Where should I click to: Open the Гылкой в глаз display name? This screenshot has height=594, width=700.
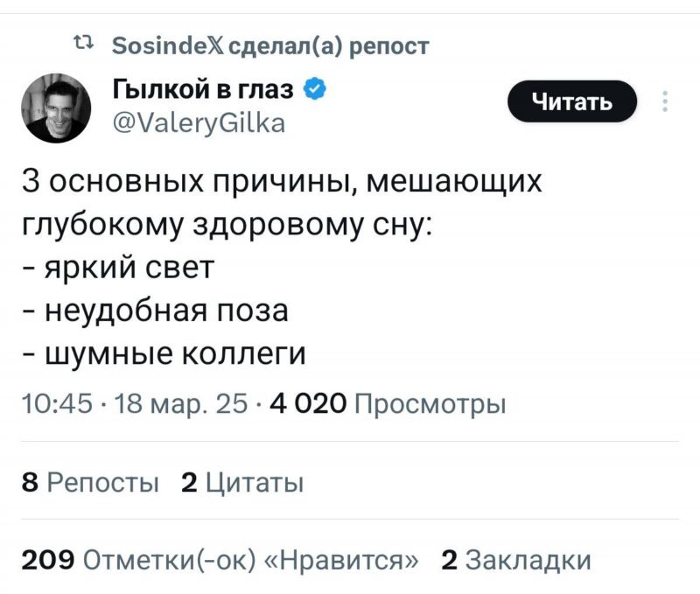(203, 89)
